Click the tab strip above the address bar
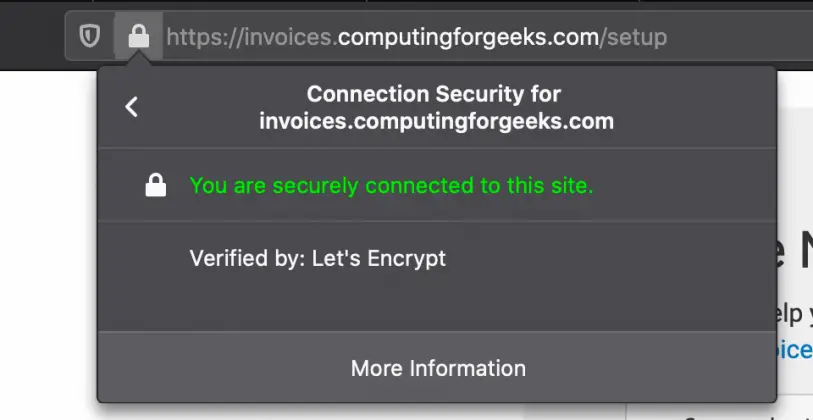The height and width of the screenshot is (420, 813). 406,2
